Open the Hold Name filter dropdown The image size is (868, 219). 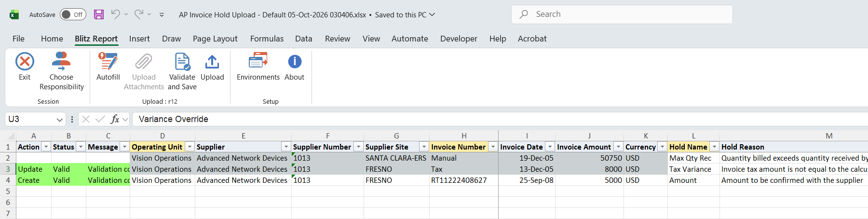tap(714, 147)
